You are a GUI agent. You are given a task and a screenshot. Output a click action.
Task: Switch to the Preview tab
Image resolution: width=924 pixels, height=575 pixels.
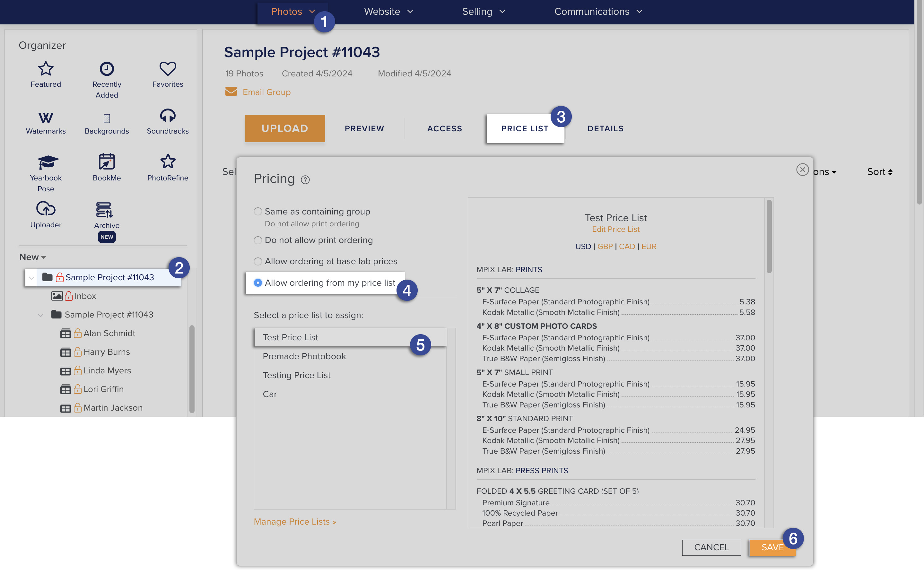[364, 128]
